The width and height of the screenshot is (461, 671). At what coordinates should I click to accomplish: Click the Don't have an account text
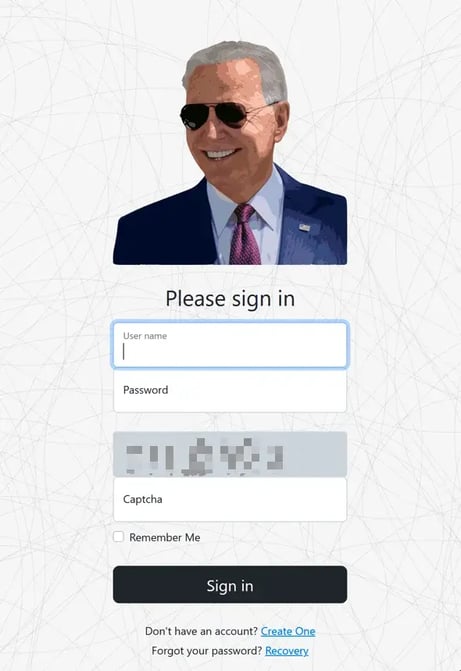tap(201, 631)
